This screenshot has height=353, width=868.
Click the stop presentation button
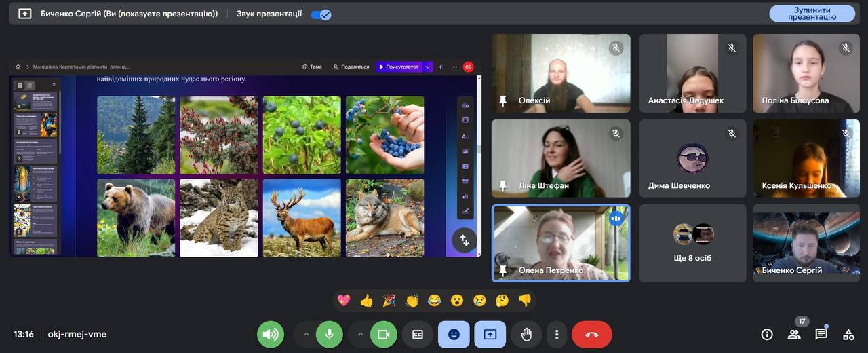(812, 14)
